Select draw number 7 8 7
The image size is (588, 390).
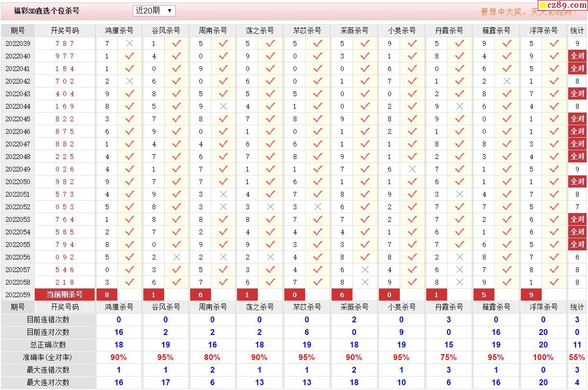tap(65, 43)
